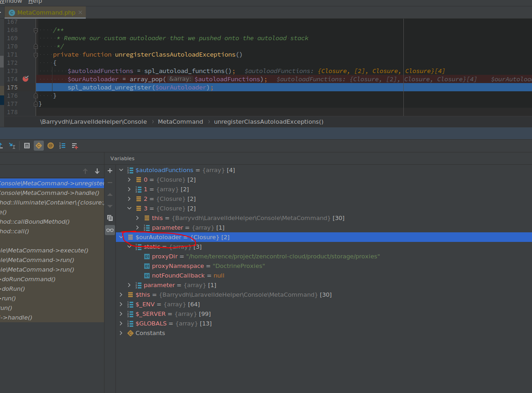Collapse array element 3 Closure
The height and width of the screenshot is (393, 532).
(129, 209)
